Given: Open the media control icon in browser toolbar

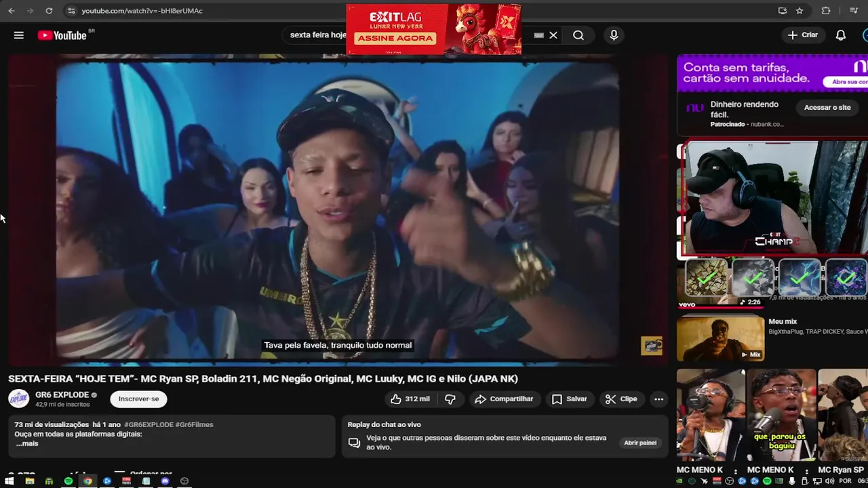Looking at the screenshot, I should (854, 11).
